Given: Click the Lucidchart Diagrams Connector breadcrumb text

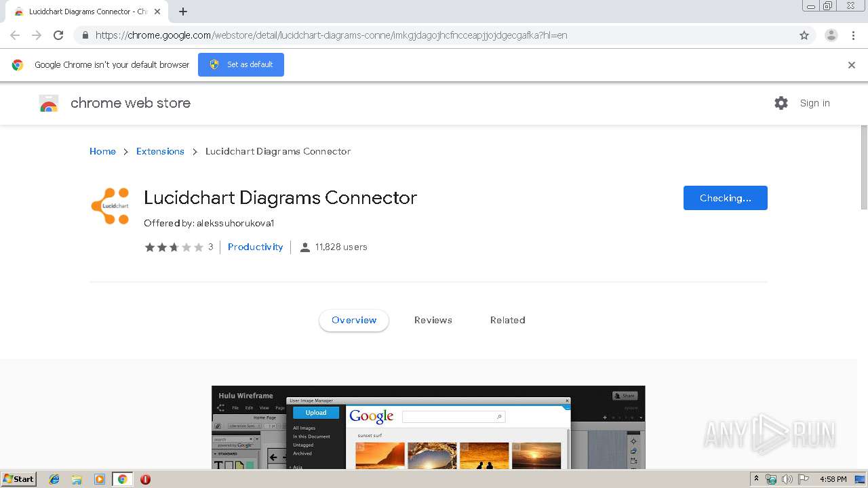Looking at the screenshot, I should coord(278,151).
